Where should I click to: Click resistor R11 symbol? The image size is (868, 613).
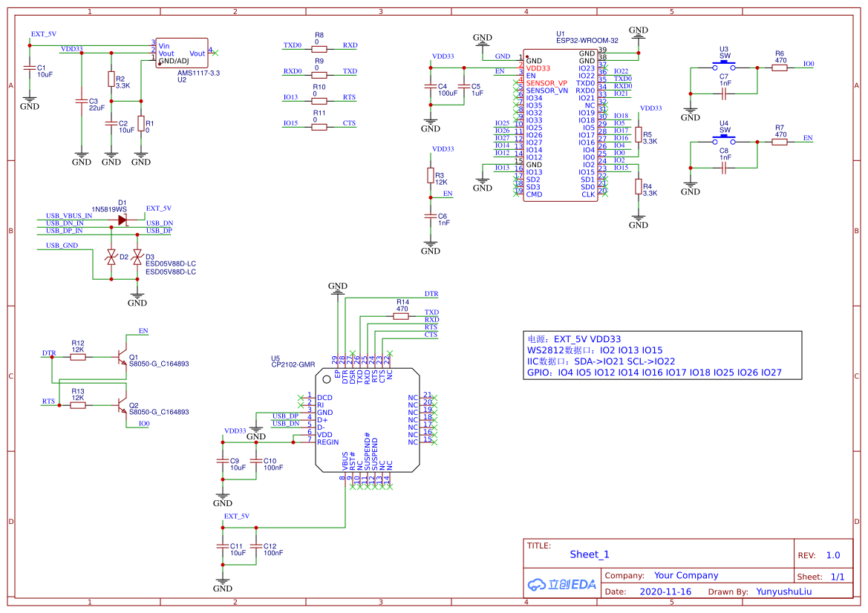click(x=319, y=127)
